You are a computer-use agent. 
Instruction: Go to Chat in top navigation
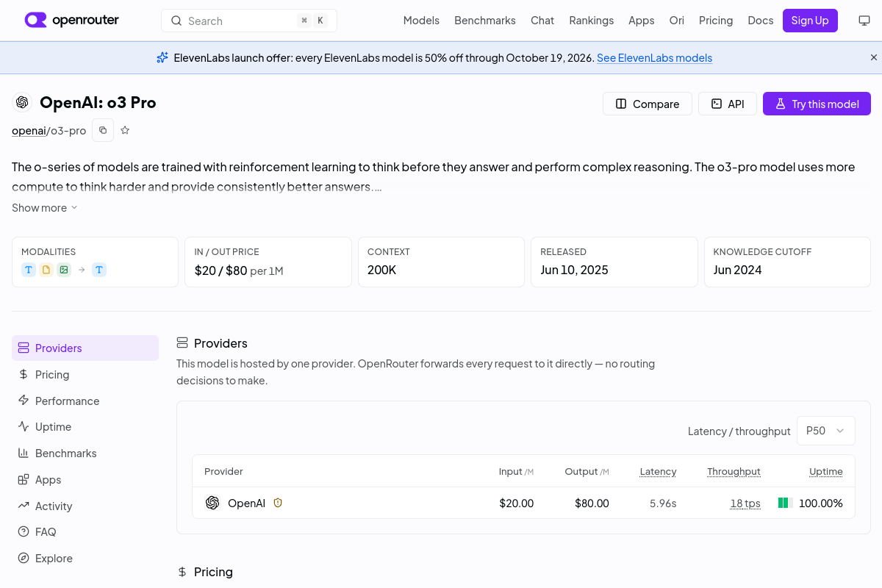tap(542, 21)
